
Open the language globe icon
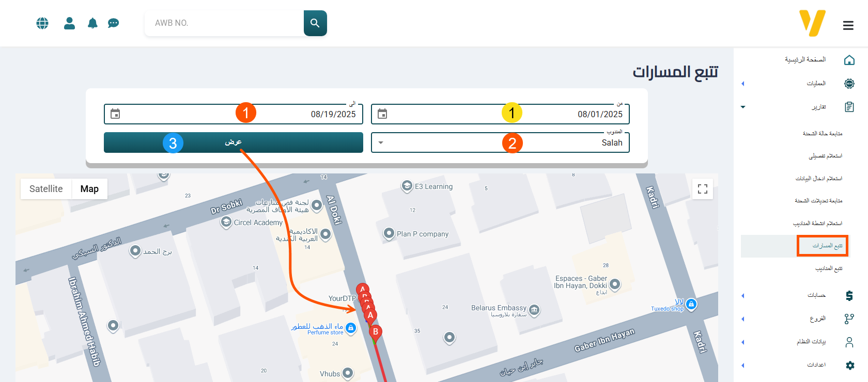point(42,23)
